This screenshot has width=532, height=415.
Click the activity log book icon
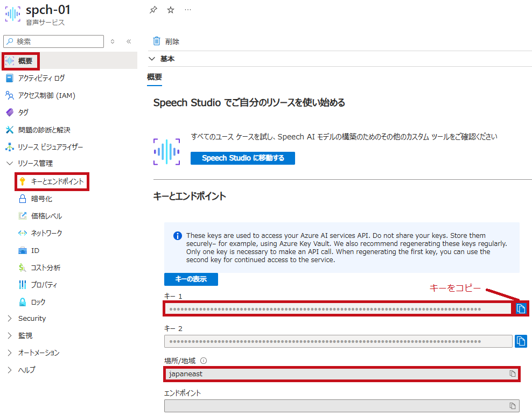10,78
